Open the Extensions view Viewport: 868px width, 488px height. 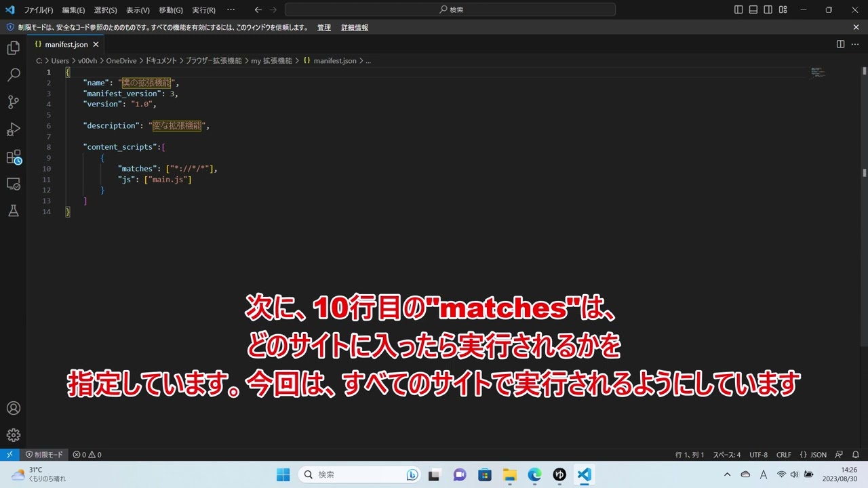(x=13, y=157)
